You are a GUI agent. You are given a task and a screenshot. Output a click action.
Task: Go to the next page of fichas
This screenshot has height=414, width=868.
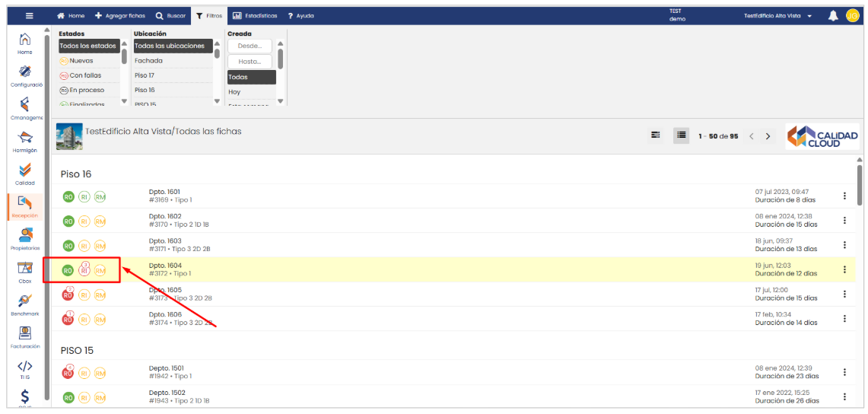768,136
